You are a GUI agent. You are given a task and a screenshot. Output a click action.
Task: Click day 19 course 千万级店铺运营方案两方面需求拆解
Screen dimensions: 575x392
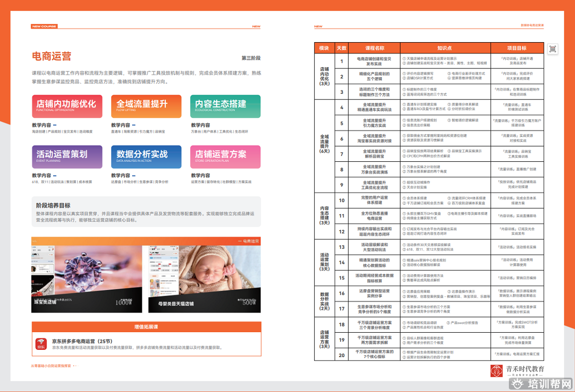pyautogui.click(x=375, y=340)
